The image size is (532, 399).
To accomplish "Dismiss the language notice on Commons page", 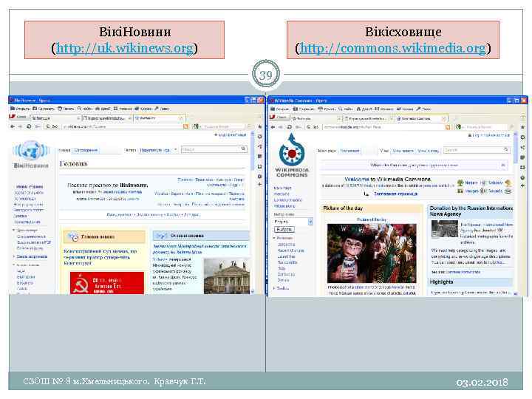I will tap(503, 165).
